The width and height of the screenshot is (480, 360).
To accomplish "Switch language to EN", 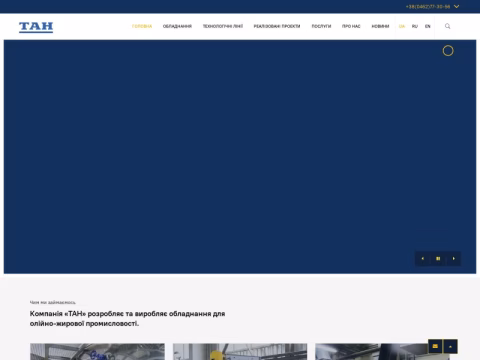I will (428, 26).
